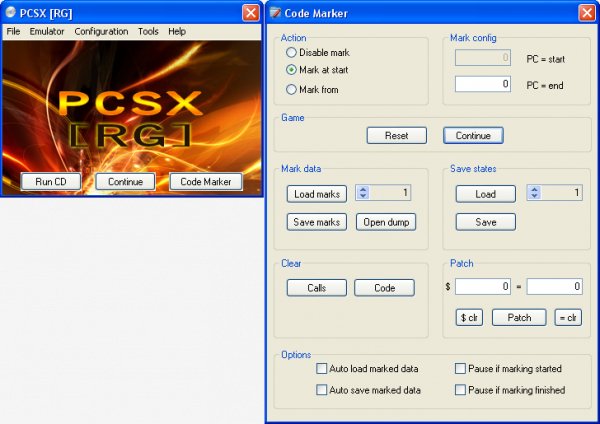Check Pause if marking started

[x=460, y=369]
